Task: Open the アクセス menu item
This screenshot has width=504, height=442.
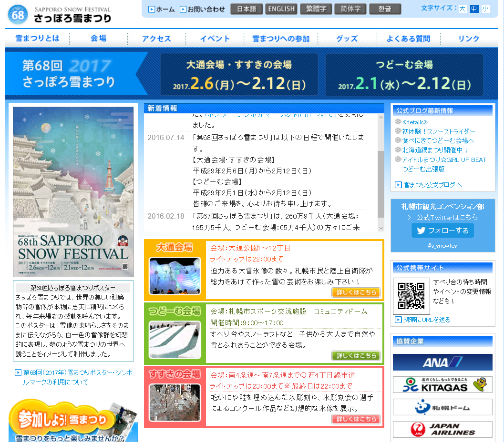Action: click(156, 39)
